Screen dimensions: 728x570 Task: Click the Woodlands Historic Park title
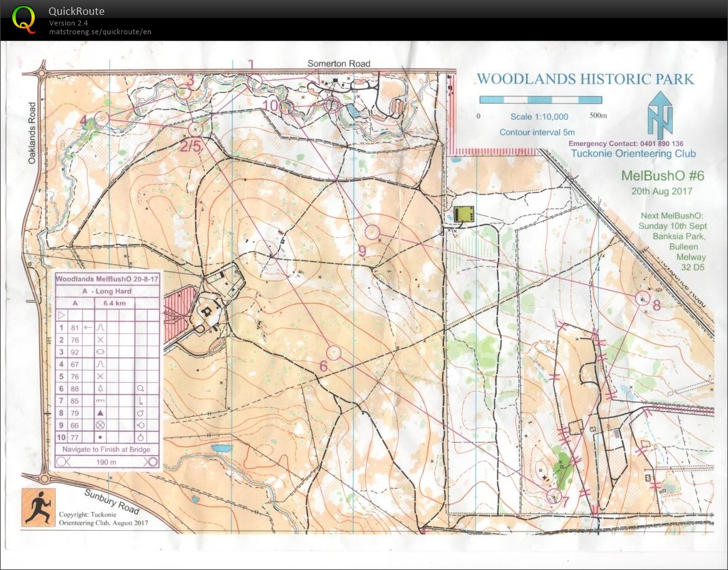tap(585, 80)
